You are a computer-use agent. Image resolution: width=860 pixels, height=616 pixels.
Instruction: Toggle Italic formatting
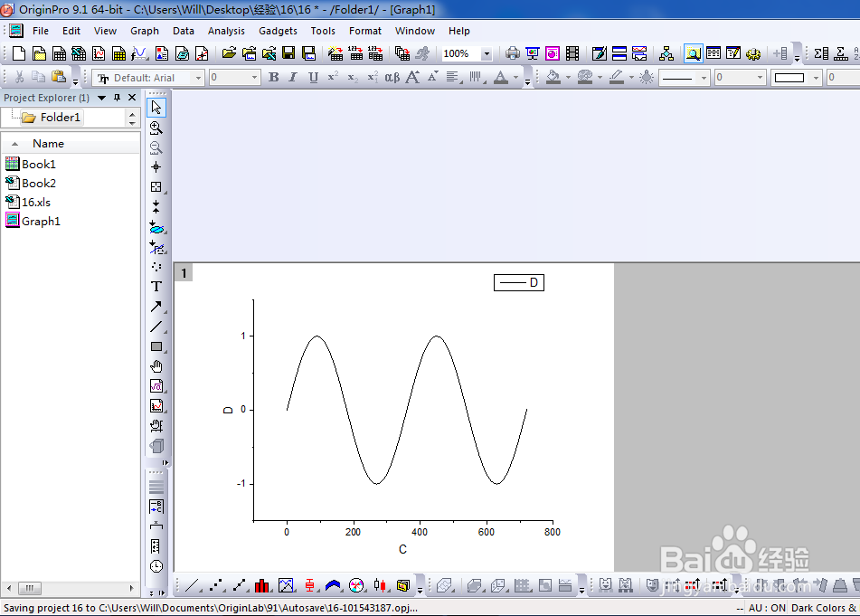coord(293,78)
